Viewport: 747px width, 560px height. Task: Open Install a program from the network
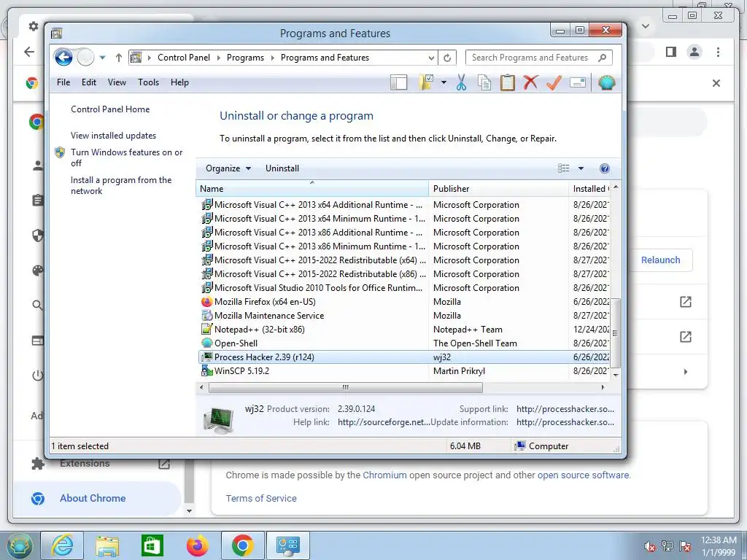(121, 185)
